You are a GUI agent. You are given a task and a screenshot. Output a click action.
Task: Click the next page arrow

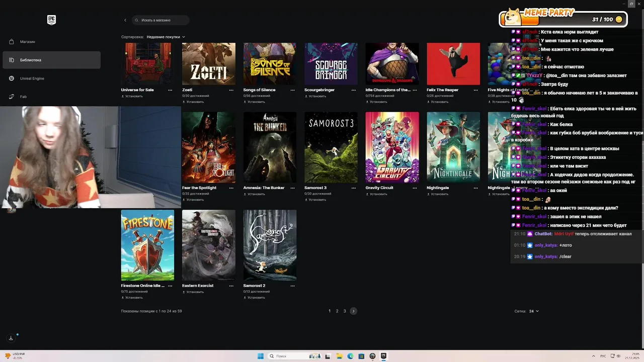pyautogui.click(x=353, y=311)
